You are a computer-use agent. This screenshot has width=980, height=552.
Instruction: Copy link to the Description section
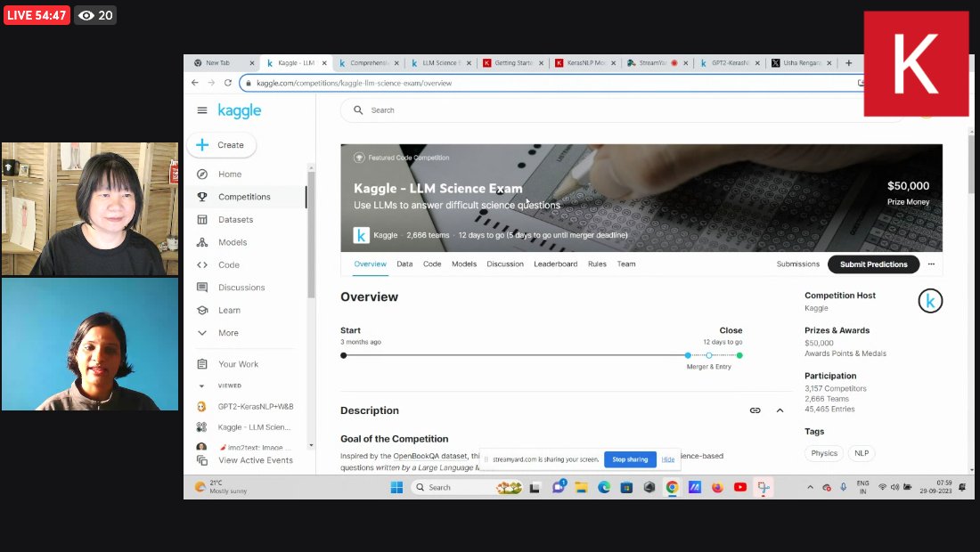coord(755,410)
